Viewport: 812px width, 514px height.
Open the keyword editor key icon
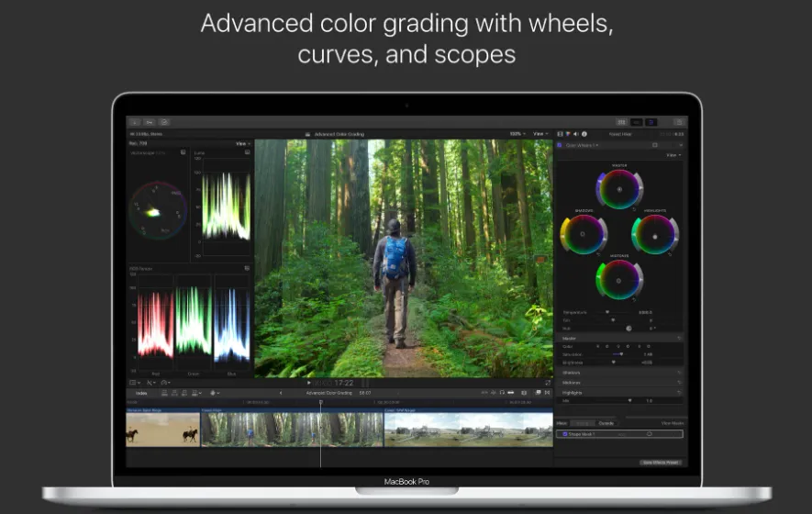click(x=150, y=122)
